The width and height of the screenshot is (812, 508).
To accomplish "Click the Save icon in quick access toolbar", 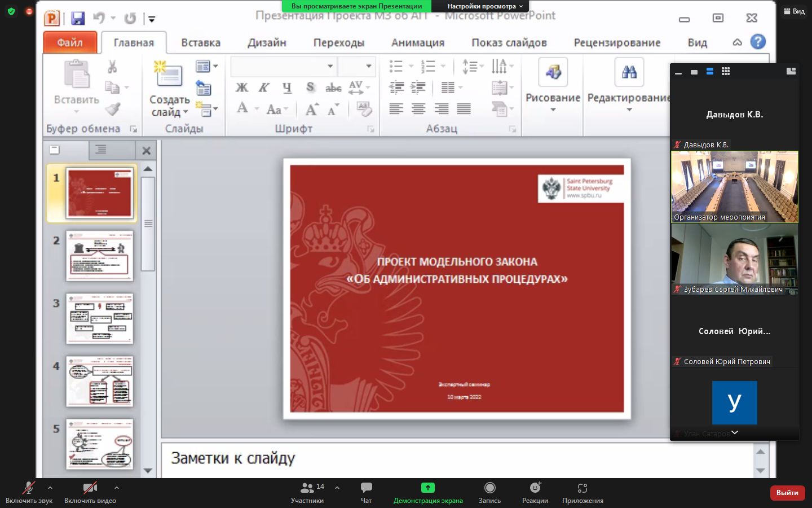I will tap(78, 19).
